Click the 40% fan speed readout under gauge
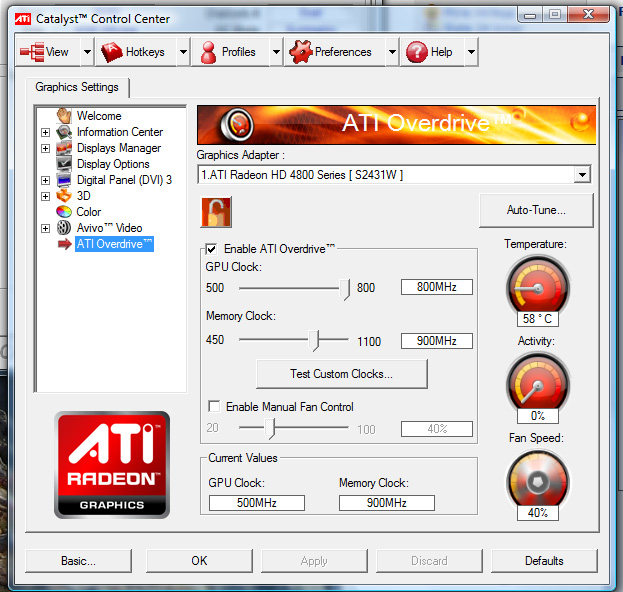This screenshot has height=592, width=623. coord(538,513)
